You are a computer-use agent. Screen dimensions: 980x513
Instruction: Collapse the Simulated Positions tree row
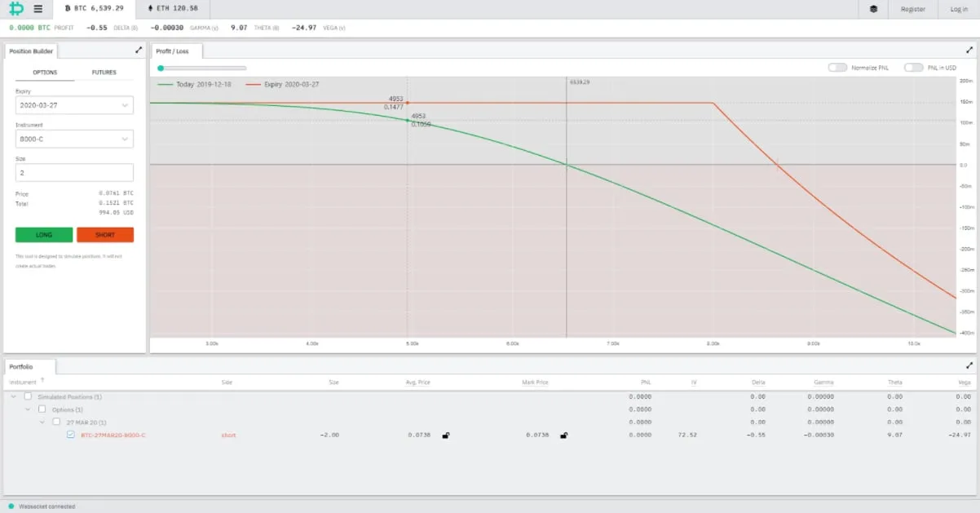coord(13,396)
